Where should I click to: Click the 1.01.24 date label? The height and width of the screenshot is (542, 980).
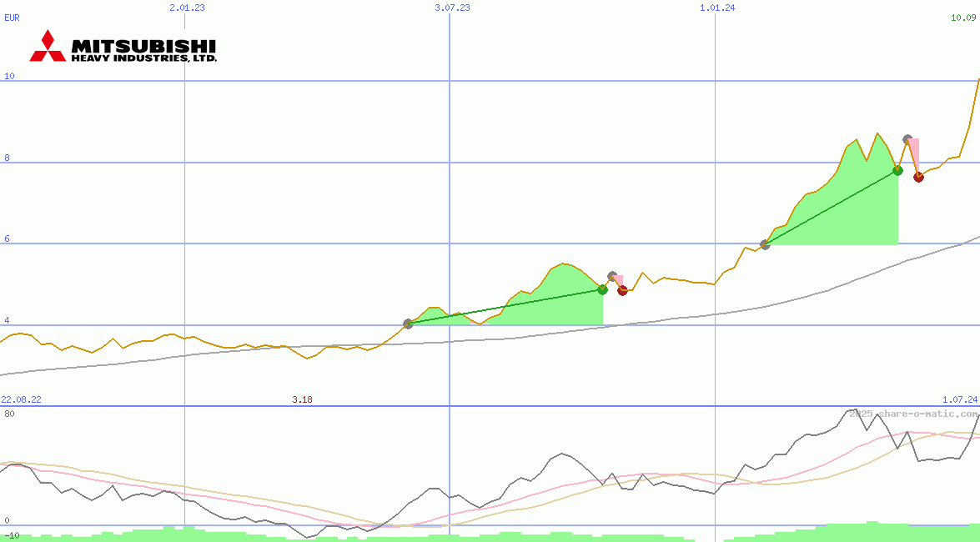point(717,8)
